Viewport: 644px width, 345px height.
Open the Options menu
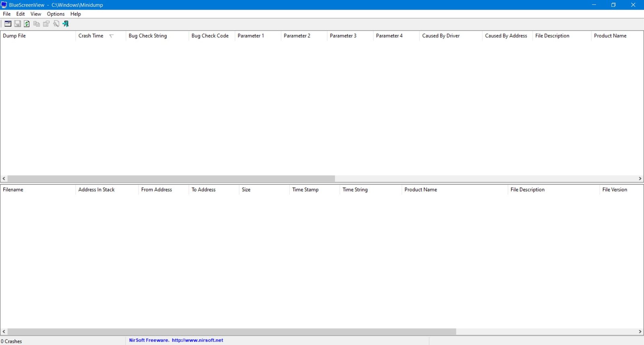coord(56,14)
